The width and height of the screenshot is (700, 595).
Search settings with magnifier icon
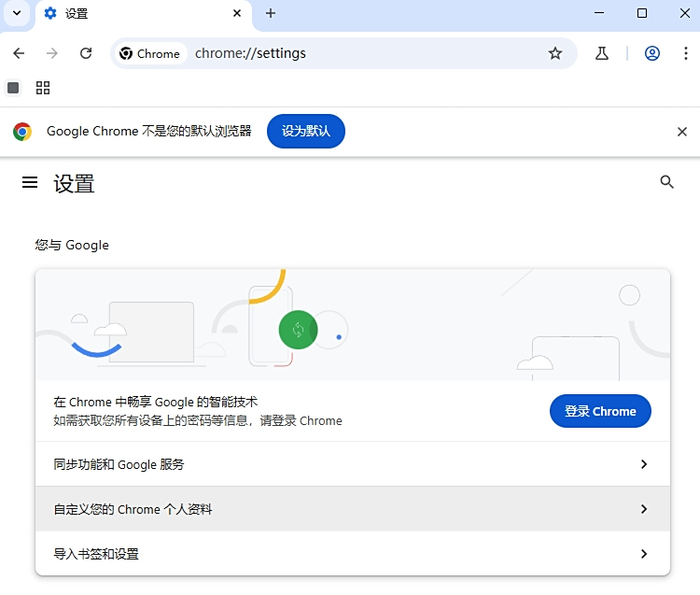666,182
